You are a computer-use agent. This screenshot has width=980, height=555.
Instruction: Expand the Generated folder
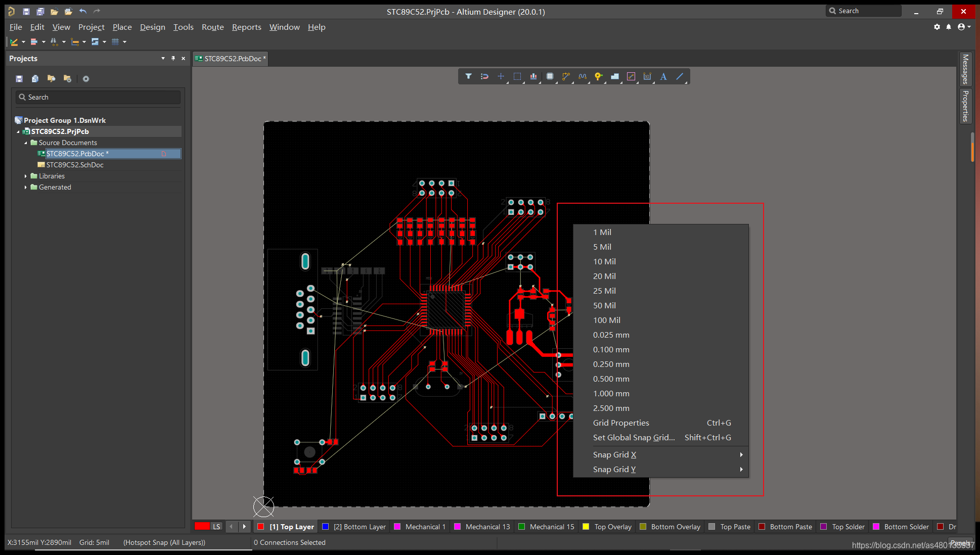(26, 187)
